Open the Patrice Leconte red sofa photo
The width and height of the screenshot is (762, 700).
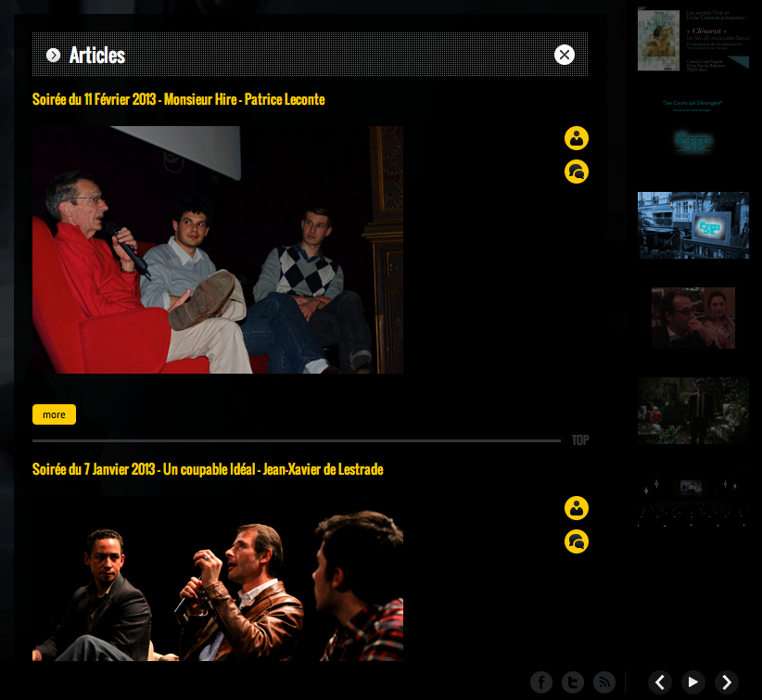(218, 249)
